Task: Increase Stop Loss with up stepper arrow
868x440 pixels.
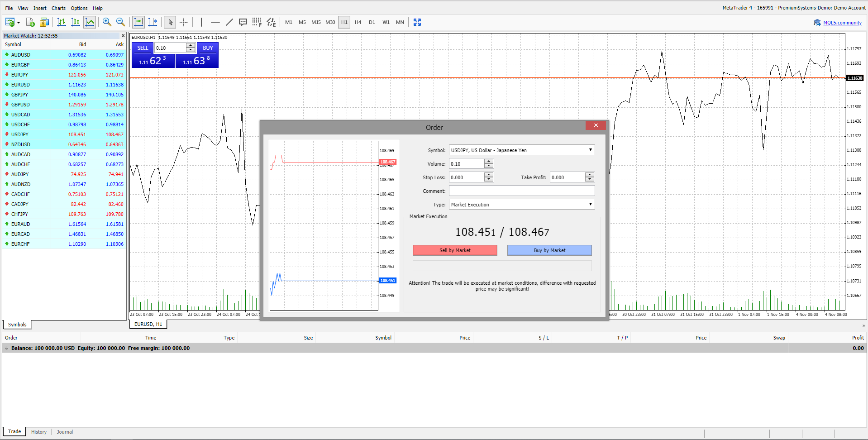Action: coord(489,175)
